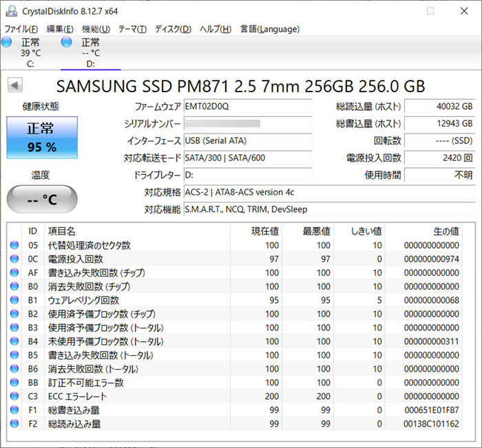Click the ID column header
This screenshot has width=482, height=448.
33,231
